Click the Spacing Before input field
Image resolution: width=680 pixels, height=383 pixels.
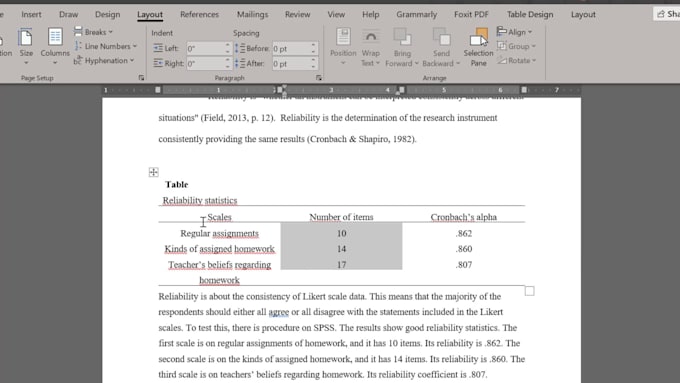(291, 49)
